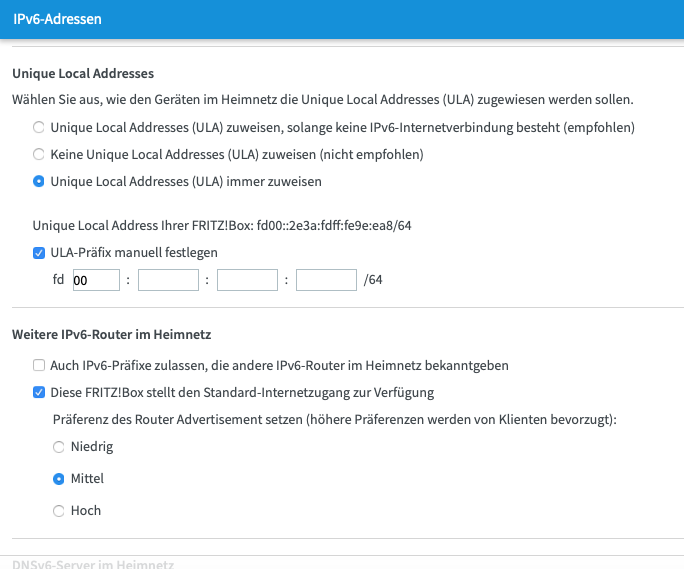Select Hoch router advertisement preference
The width and height of the screenshot is (684, 569).
coord(58,511)
